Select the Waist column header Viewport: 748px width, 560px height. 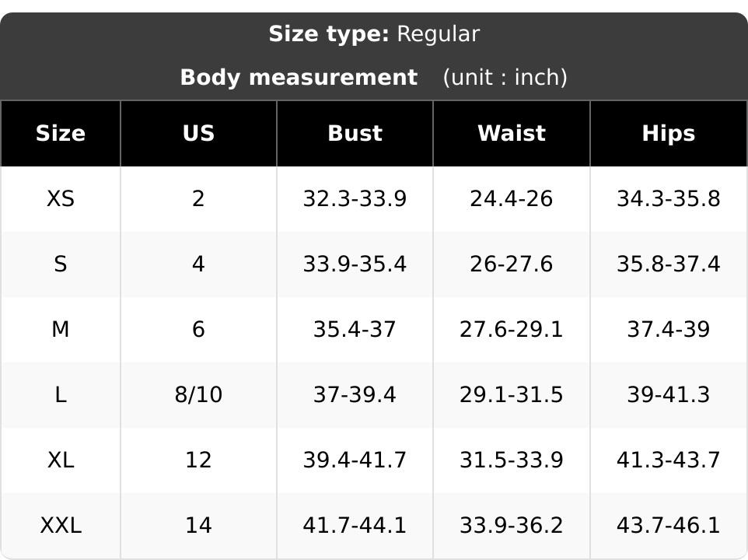pos(512,133)
